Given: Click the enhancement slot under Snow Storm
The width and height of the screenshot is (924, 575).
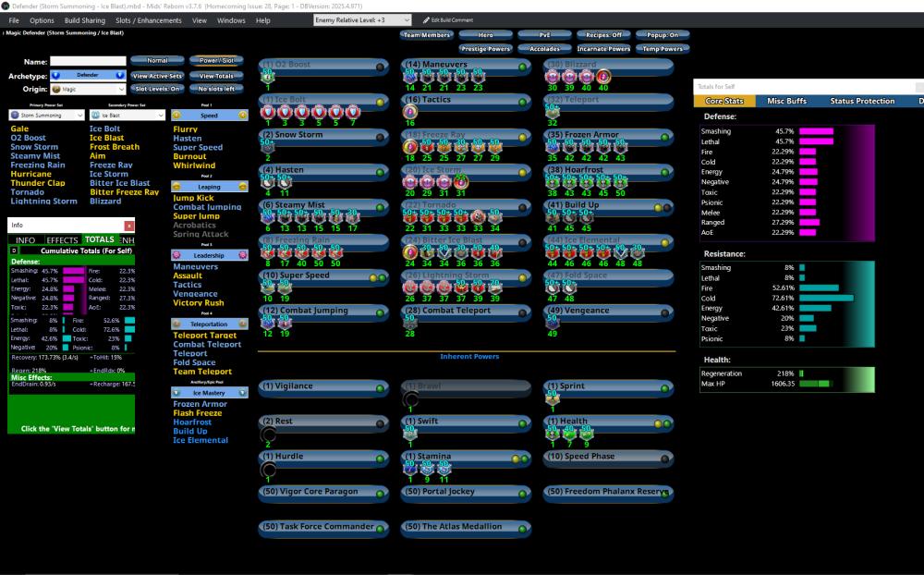Looking at the screenshot, I should pyautogui.click(x=268, y=147).
